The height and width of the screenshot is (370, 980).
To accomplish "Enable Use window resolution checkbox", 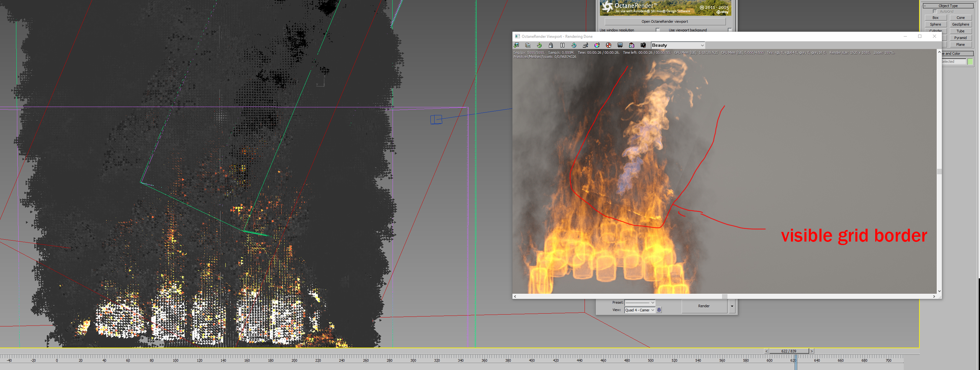I will 657,30.
